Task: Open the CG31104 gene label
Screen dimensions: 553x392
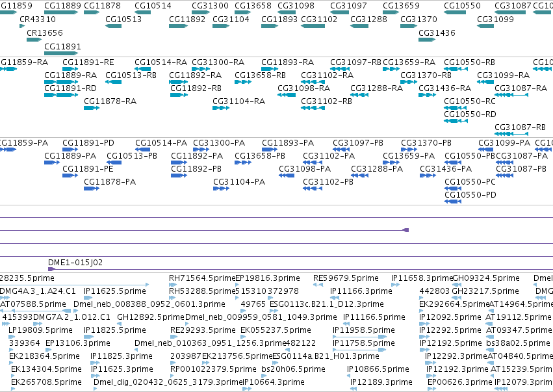Action: tap(231, 19)
